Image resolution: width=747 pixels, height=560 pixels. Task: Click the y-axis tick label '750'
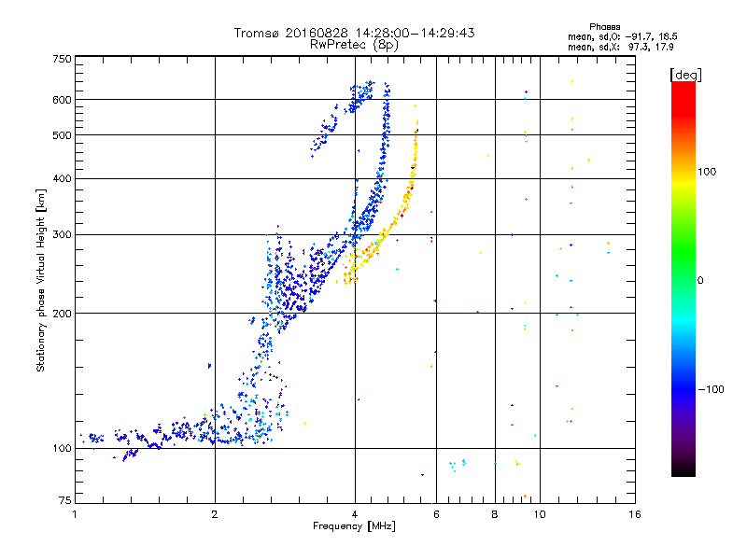coord(62,59)
